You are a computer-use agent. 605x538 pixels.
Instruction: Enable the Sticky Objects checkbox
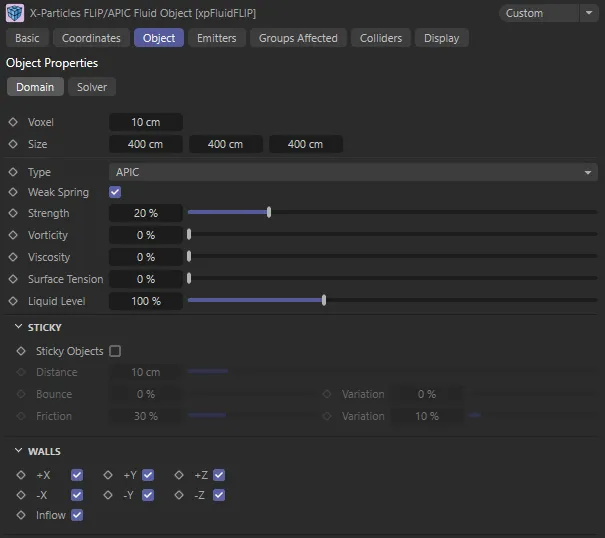click(115, 351)
